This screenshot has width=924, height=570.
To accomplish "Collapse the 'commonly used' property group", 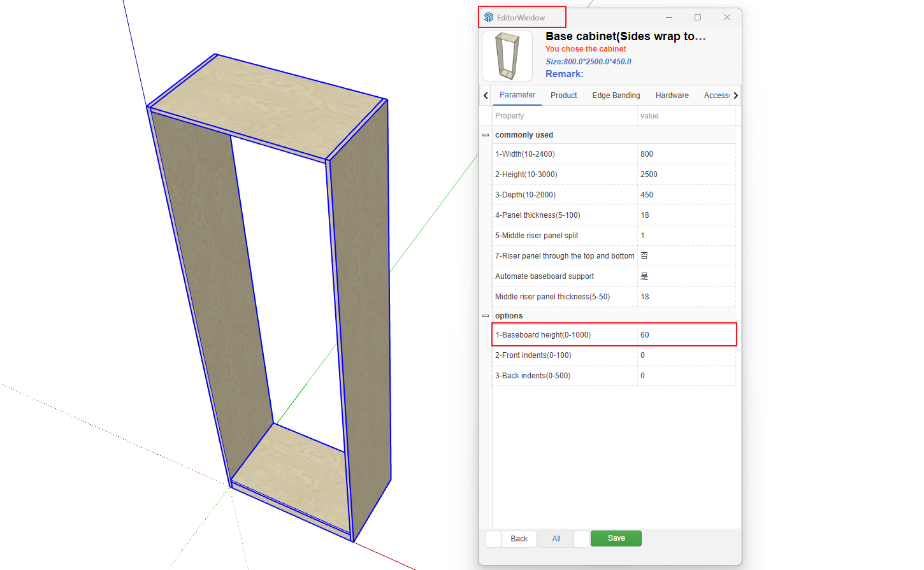I will pos(486,135).
